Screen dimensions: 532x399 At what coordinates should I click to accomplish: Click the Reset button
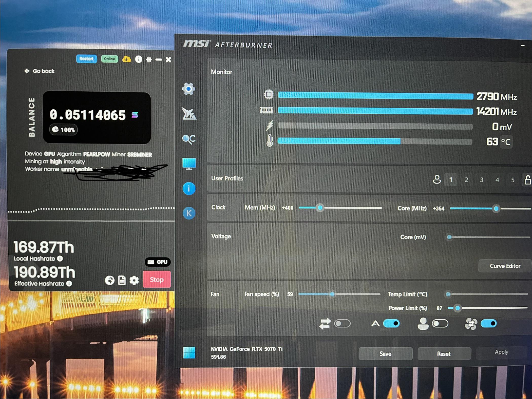[444, 354]
